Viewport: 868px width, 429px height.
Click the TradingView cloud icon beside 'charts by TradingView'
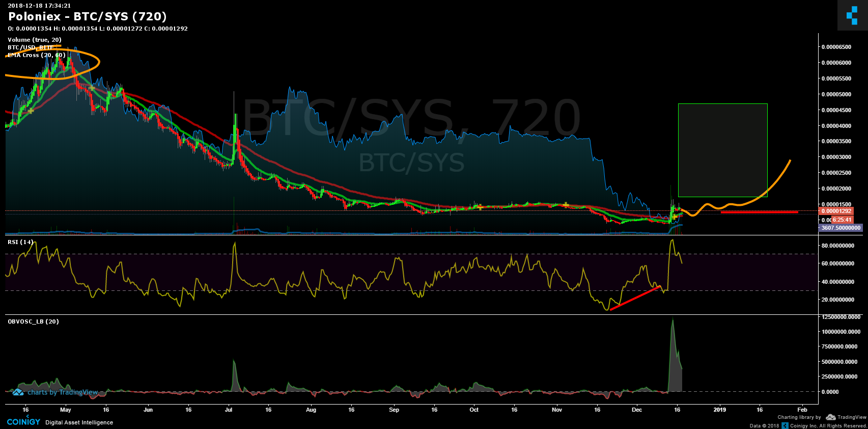pyautogui.click(x=18, y=392)
